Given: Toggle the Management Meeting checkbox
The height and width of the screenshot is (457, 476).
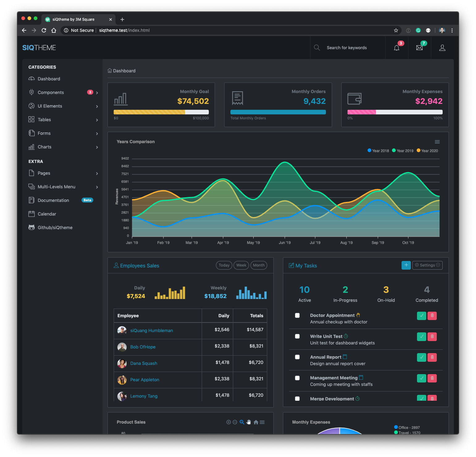Looking at the screenshot, I should point(297,378).
